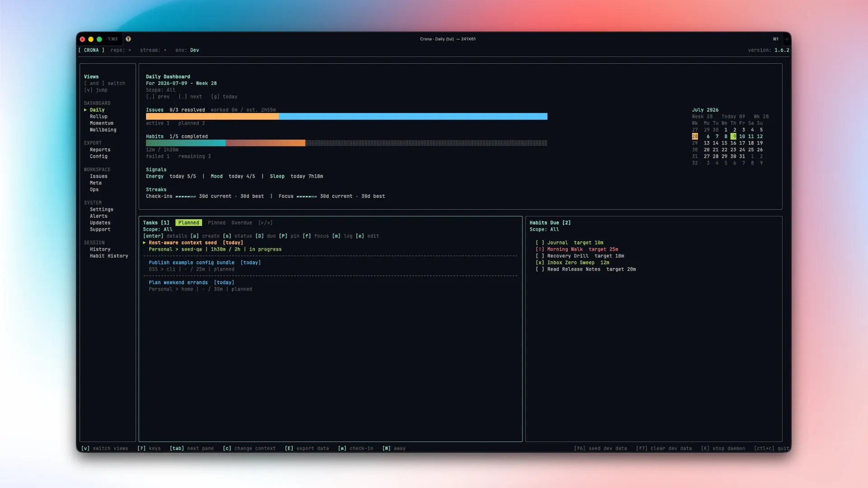The image size is (868, 488).
Task: Toggle the Morning Walk failed checkbox
Action: [540, 249]
